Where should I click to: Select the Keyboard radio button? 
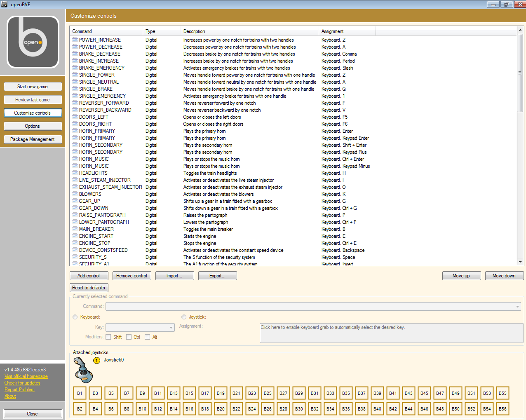click(x=75, y=317)
